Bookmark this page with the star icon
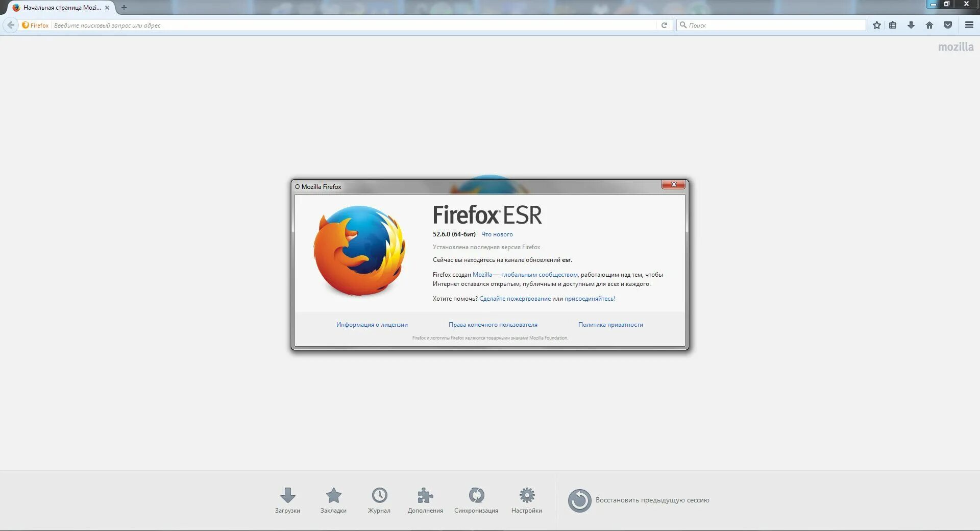980x531 pixels. click(876, 25)
